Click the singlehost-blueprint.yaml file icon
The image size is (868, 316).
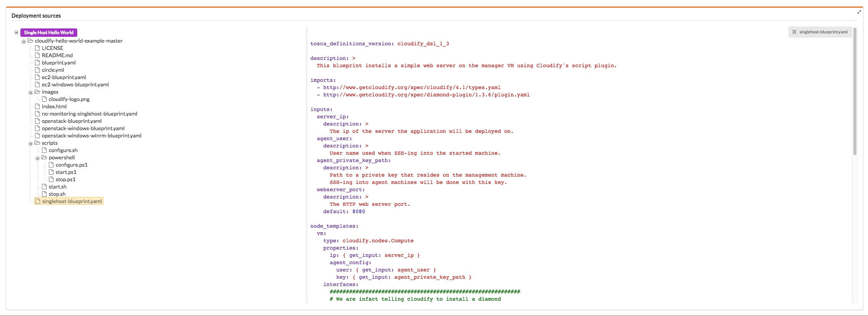coord(38,201)
